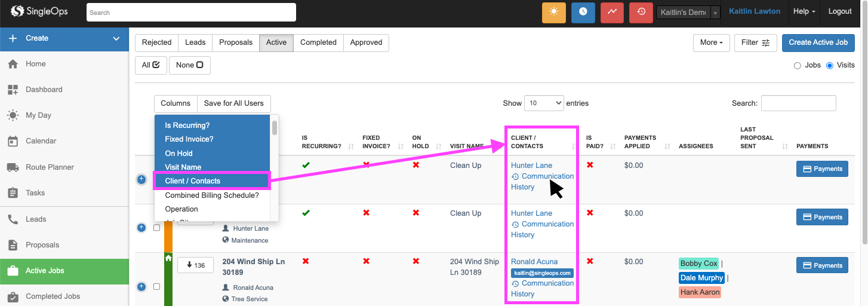Open the Kaitlin's Demo account dropdown

(688, 12)
